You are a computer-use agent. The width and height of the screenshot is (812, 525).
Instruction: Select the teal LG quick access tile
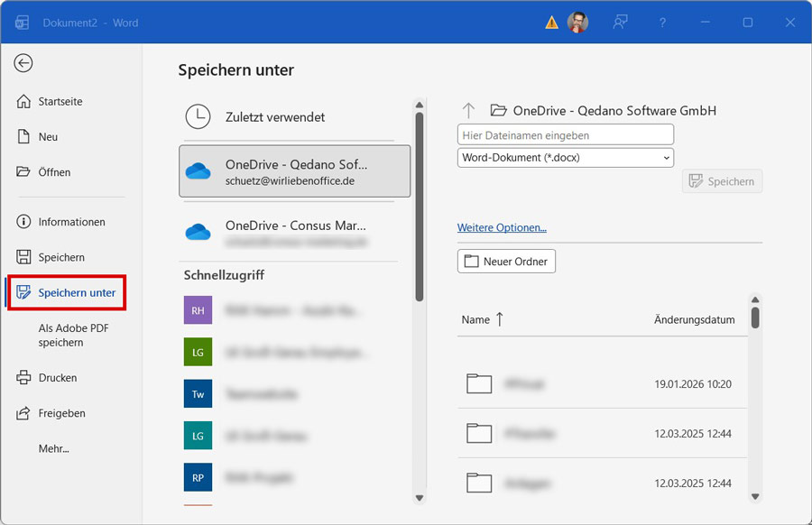(x=198, y=436)
